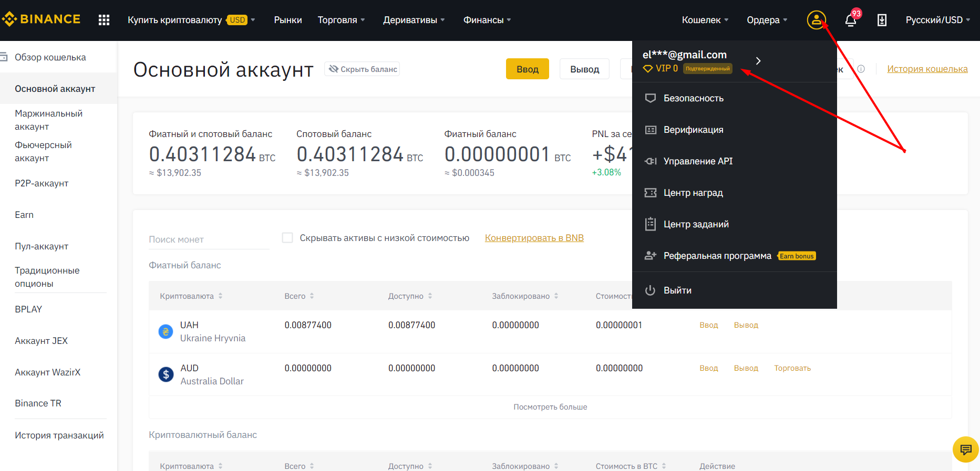Click the yellow Ввод button
This screenshot has height=471, width=980.
tap(528, 69)
